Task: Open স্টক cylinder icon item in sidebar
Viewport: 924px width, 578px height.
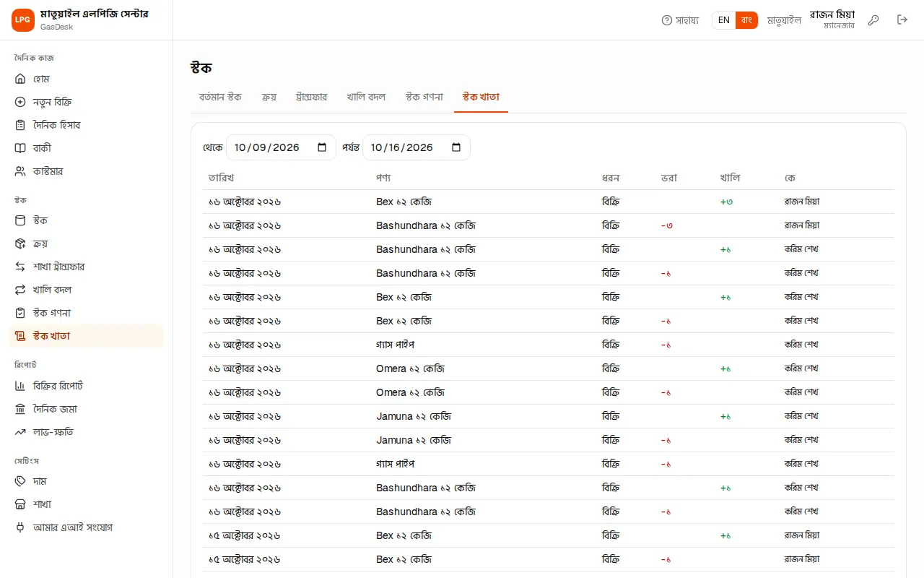Action: [x=86, y=220]
